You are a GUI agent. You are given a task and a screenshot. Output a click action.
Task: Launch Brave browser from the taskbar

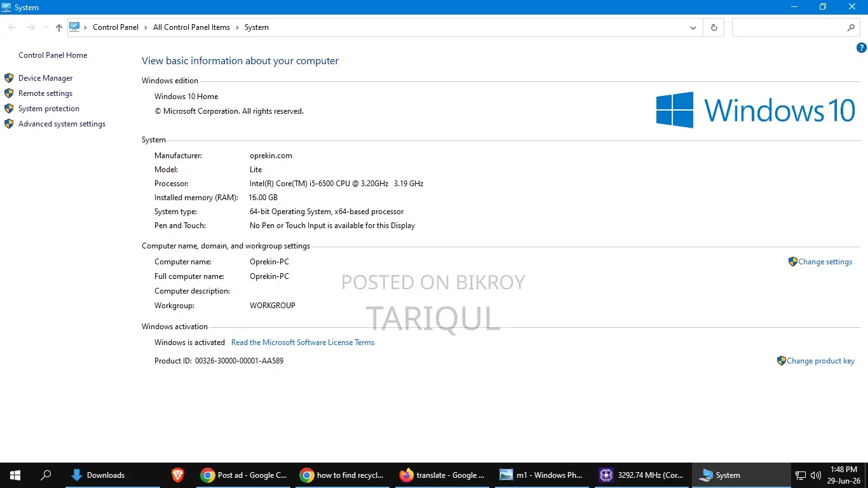(178, 475)
